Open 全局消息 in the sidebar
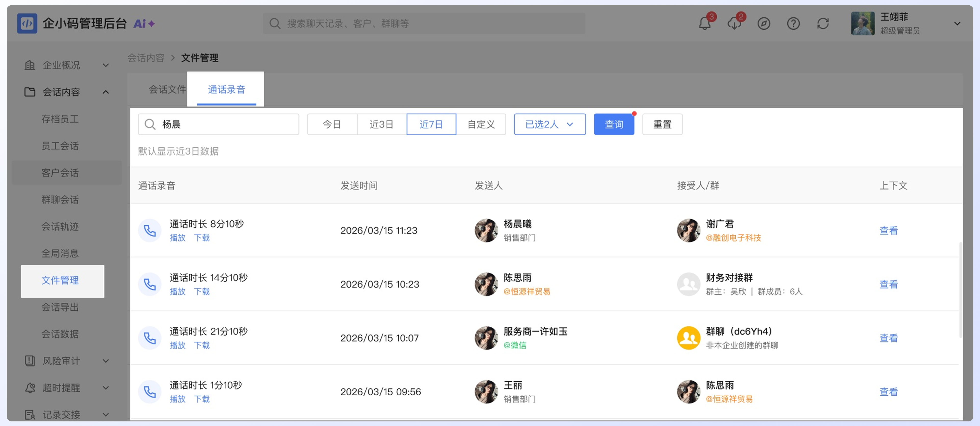980x426 pixels. (60, 254)
